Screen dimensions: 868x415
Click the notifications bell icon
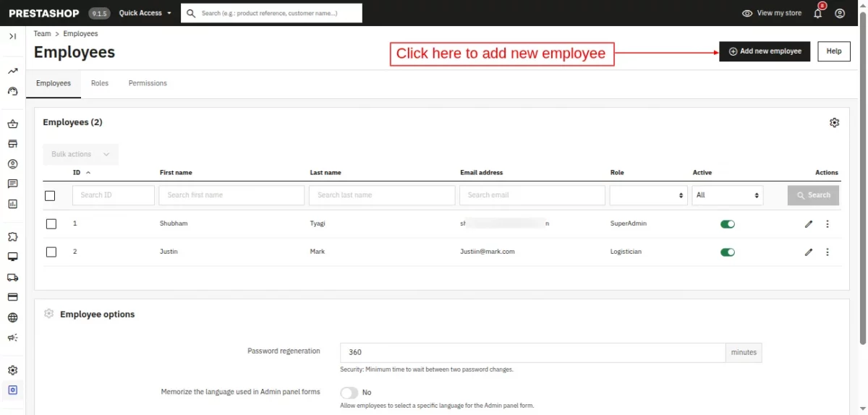818,13
